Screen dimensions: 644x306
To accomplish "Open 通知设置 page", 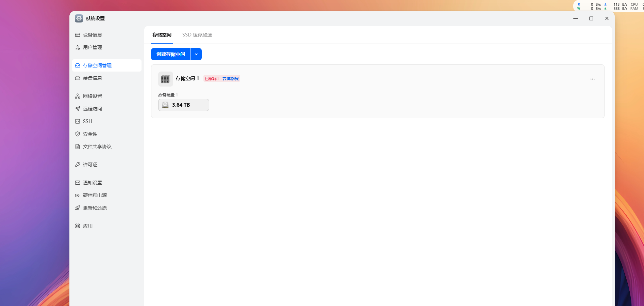I will coord(107,183).
